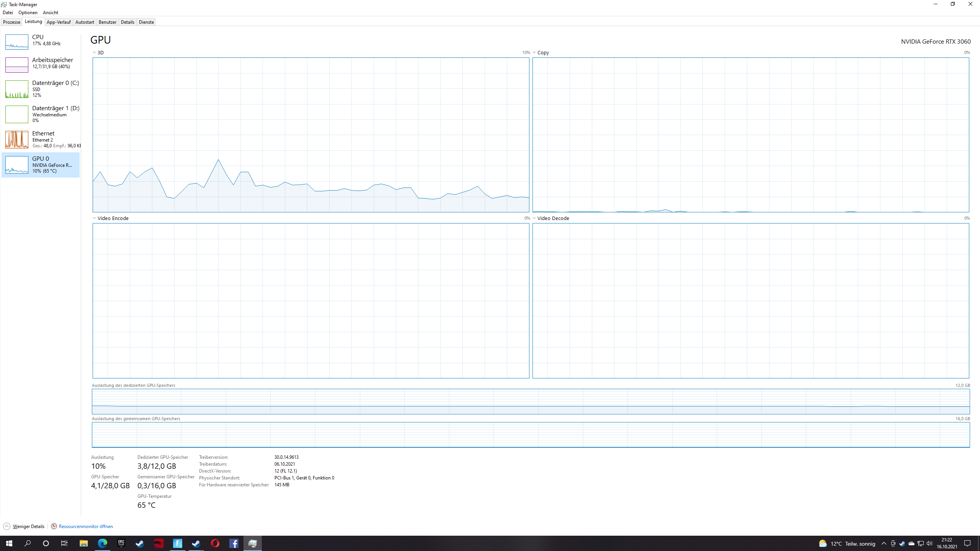Click the Weniger Details collapse arrow
This screenshot has height=551, width=980.
click(x=7, y=526)
